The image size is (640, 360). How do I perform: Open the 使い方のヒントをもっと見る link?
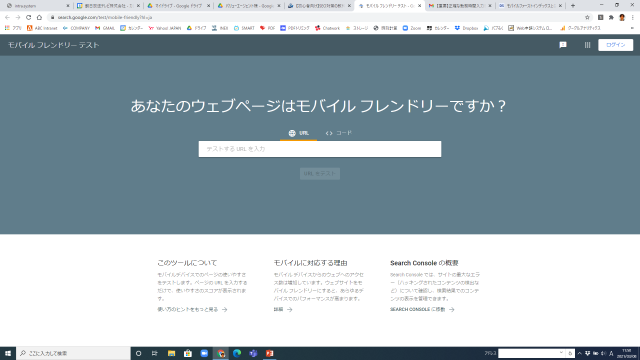192,309
